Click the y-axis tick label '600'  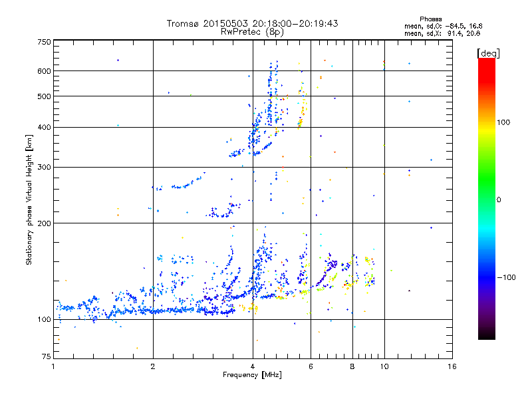click(44, 71)
